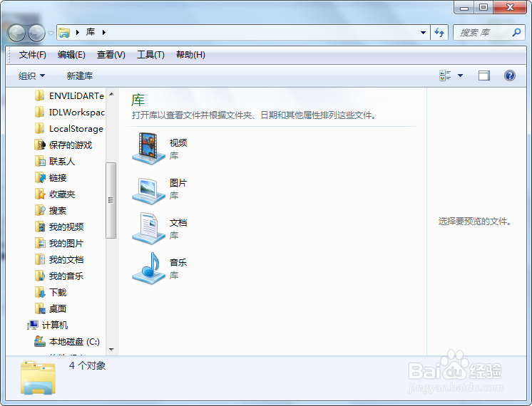Screen dimensions: 532x406
Task: Open the 帮助(H) menu
Action: click(x=190, y=55)
